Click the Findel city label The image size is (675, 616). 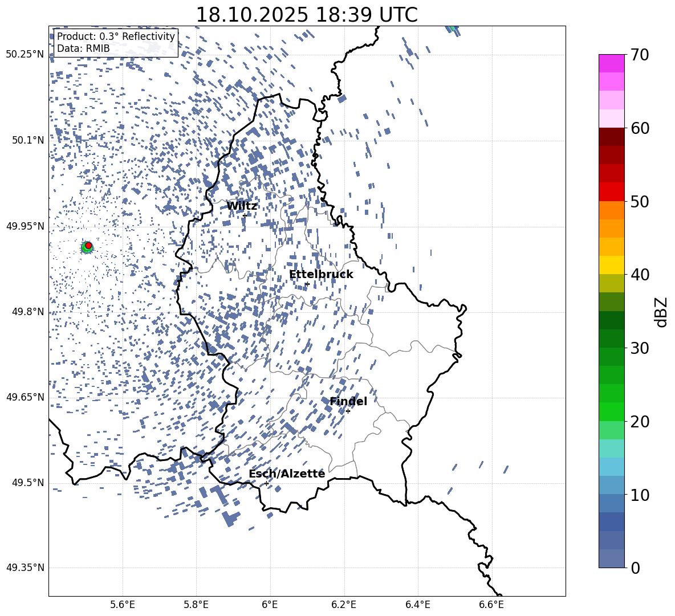click(x=348, y=401)
